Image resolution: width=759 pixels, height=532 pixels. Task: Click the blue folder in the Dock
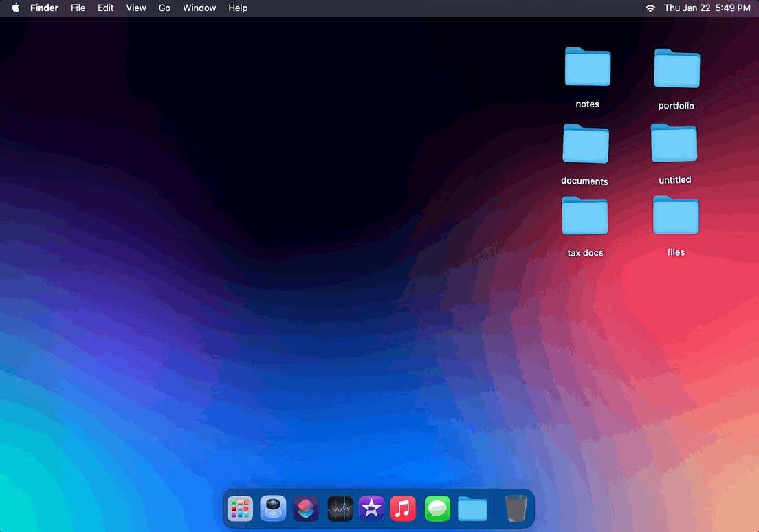tap(472, 509)
